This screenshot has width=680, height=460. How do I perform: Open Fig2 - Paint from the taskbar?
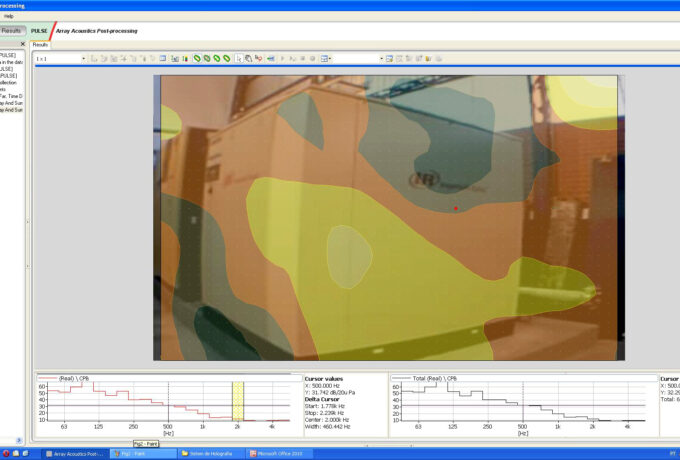pos(140,453)
